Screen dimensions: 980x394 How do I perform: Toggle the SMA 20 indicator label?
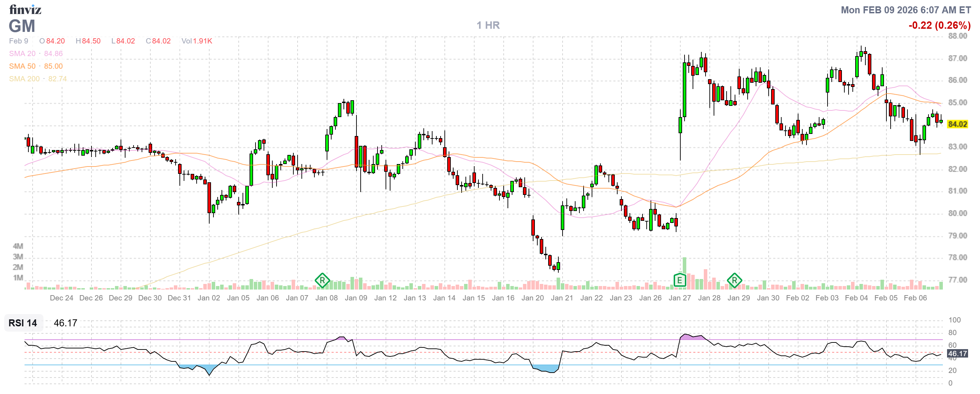(22, 54)
